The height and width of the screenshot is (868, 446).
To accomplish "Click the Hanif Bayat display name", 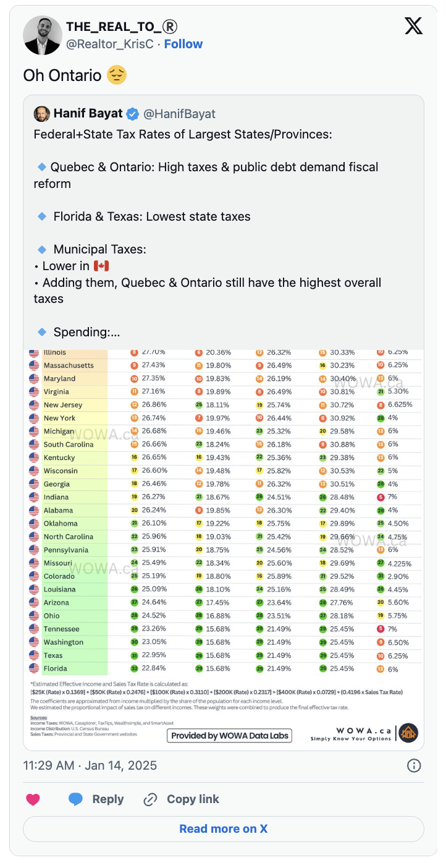I will click(88, 114).
